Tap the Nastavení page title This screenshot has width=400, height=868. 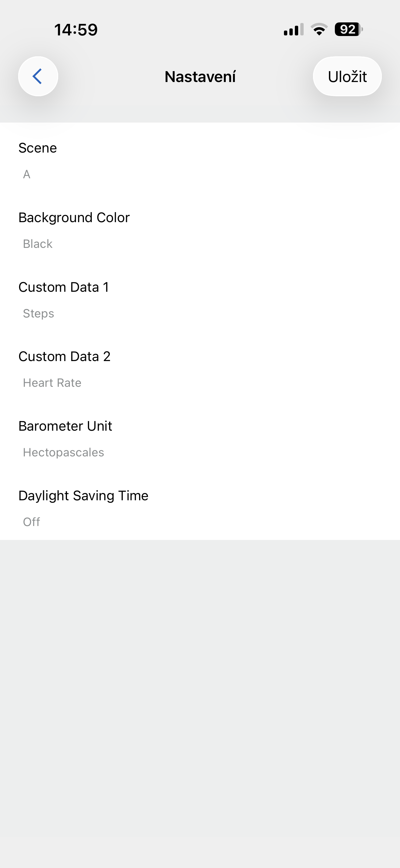click(200, 77)
